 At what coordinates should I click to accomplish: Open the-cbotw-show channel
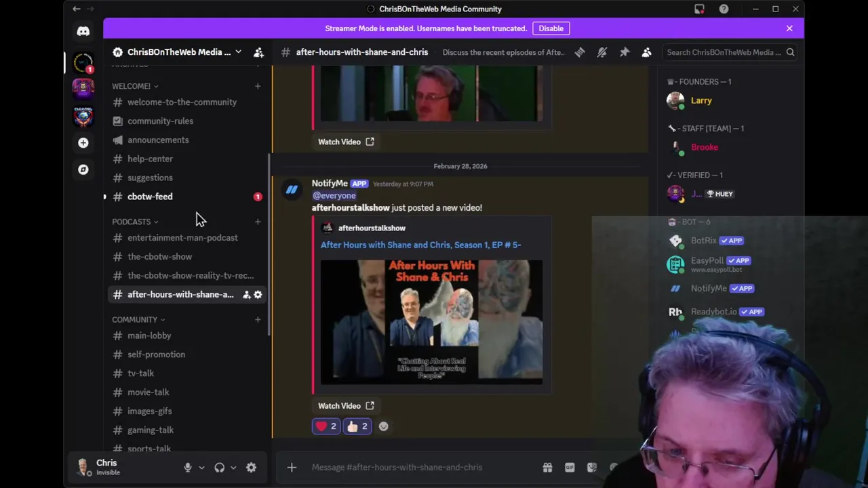[186, 257]
